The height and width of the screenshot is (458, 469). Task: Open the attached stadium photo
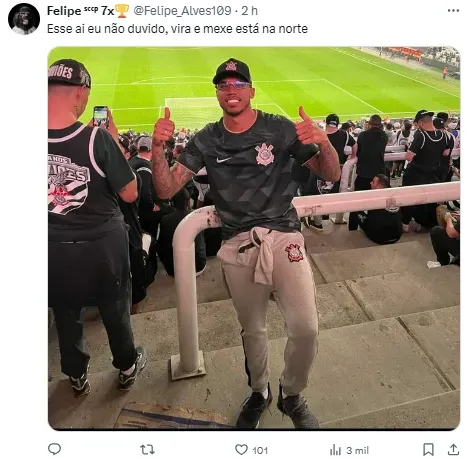[254, 238]
